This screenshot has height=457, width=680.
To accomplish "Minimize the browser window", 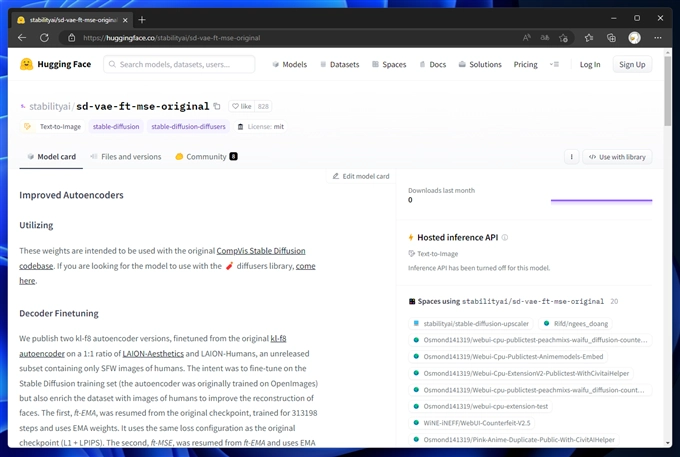I will (613, 18).
